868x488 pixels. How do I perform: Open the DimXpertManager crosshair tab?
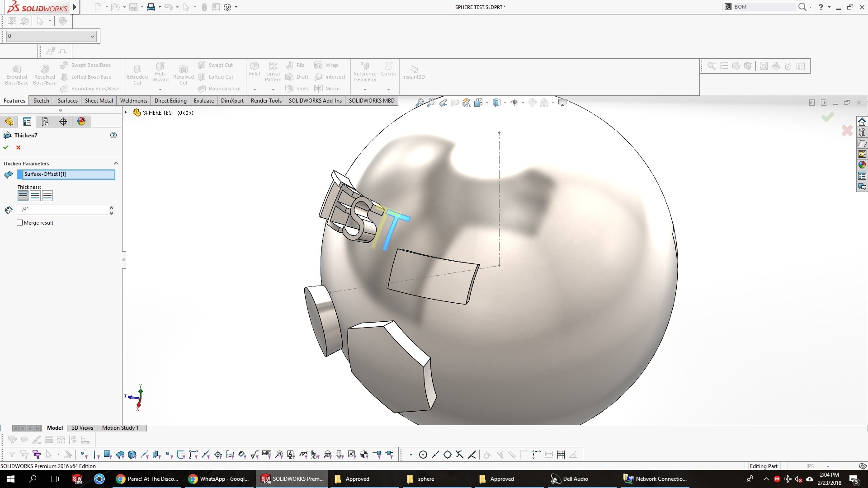point(63,122)
